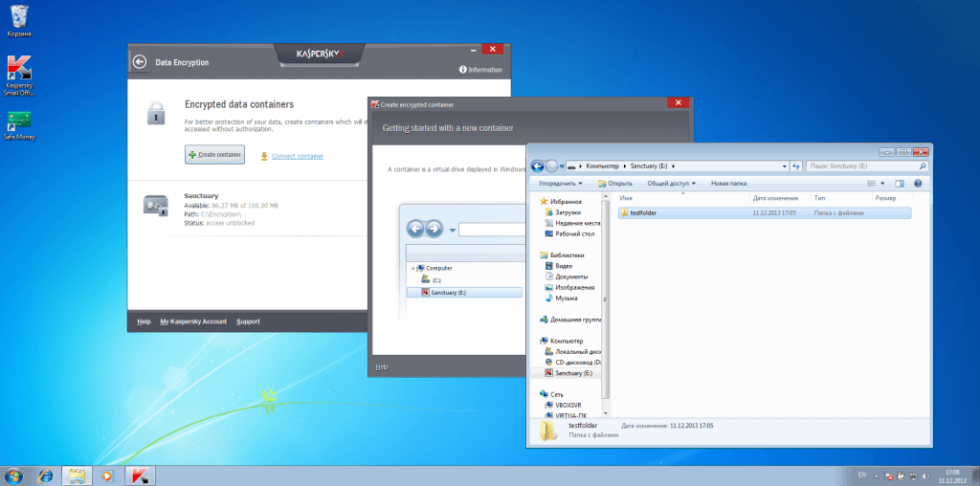Open Windows Media Player from taskbar
Image resolution: width=980 pixels, height=486 pixels.
(x=109, y=476)
